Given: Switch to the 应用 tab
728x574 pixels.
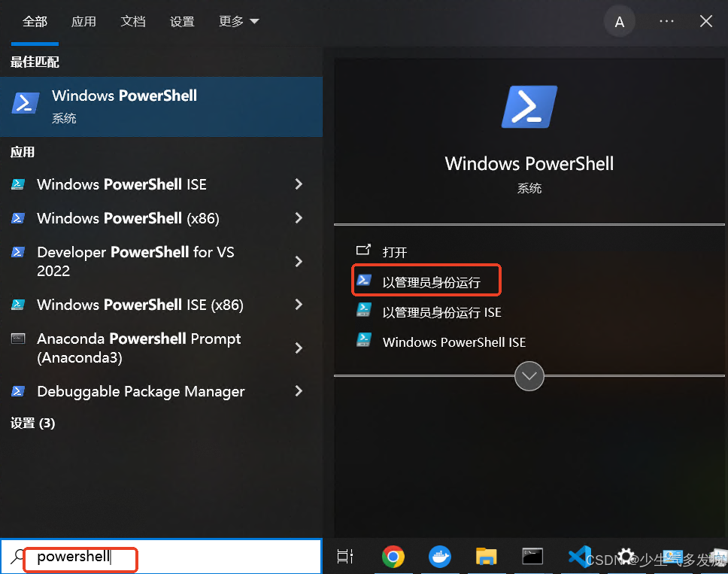Looking at the screenshot, I should click(83, 21).
